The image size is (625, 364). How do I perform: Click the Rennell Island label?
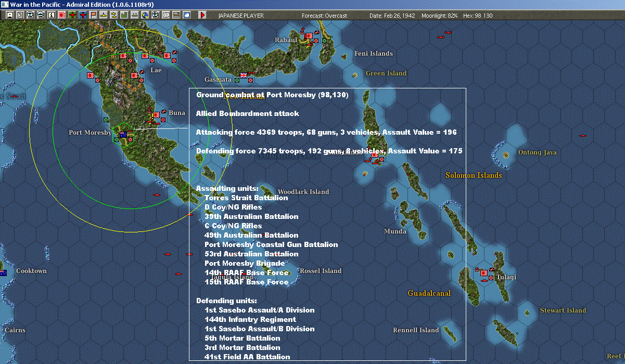416,330
